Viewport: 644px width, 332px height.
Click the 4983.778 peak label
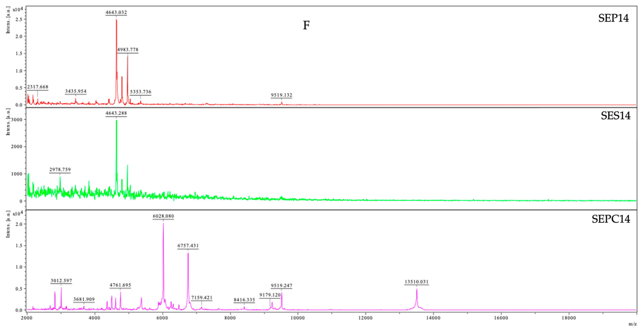point(128,50)
